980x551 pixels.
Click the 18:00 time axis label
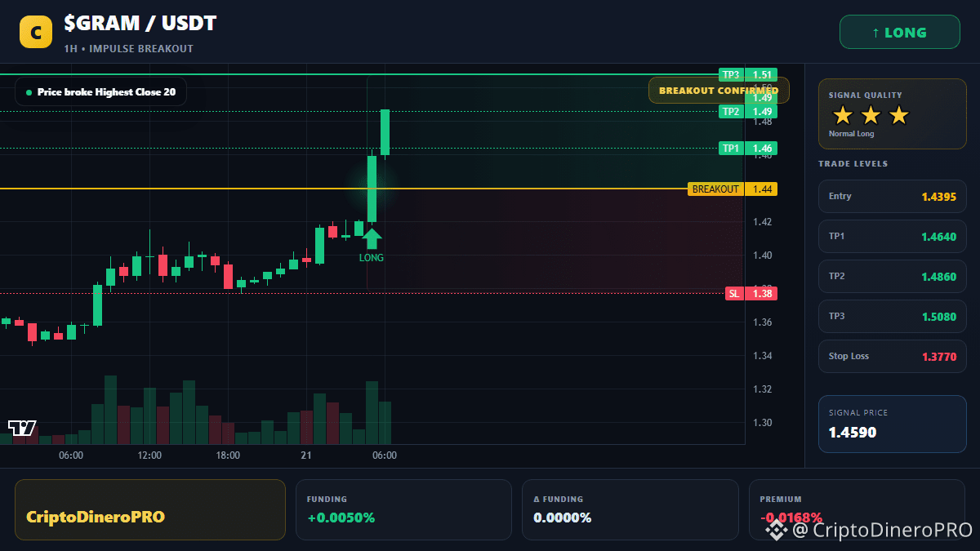click(x=228, y=455)
